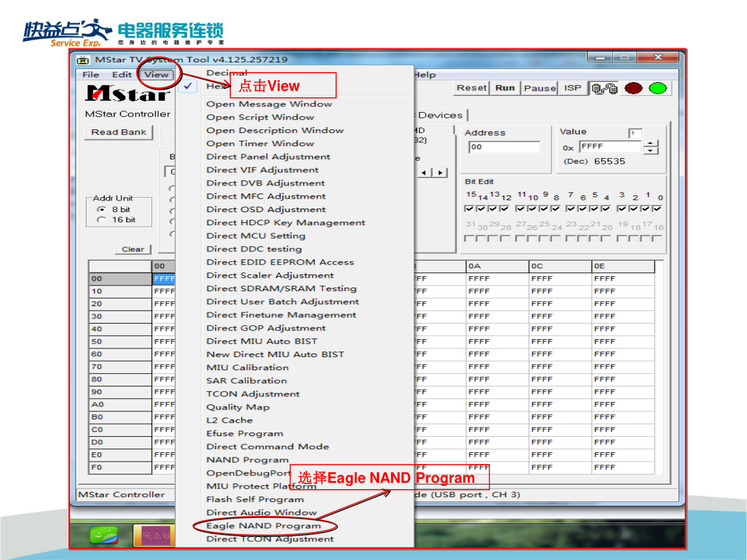Click the right tab-scroll arrow
Image resolution: width=747 pixels, height=560 pixels.
point(441,172)
